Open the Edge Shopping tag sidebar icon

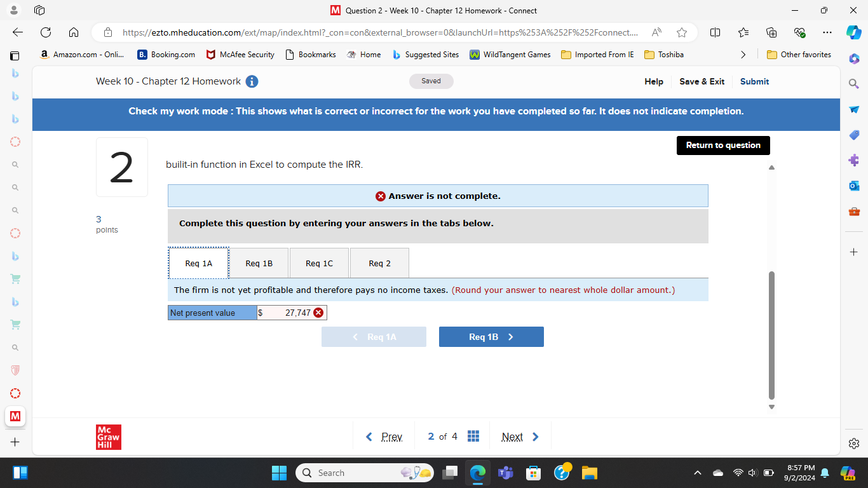[x=854, y=135]
